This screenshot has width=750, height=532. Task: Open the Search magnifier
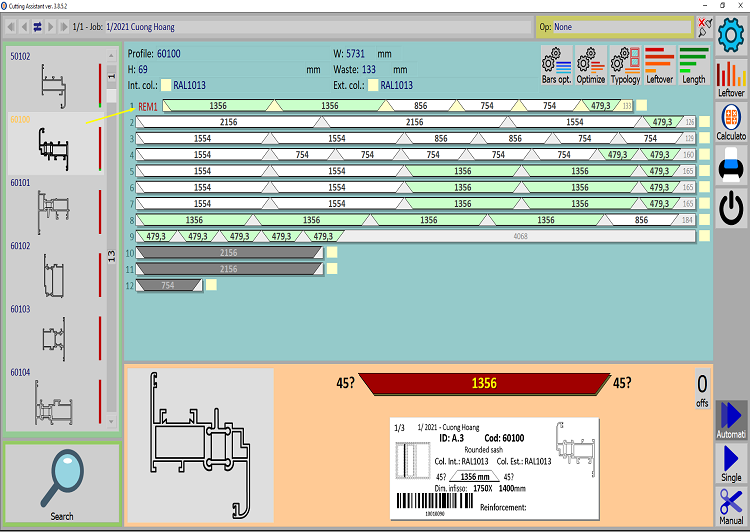[62, 483]
